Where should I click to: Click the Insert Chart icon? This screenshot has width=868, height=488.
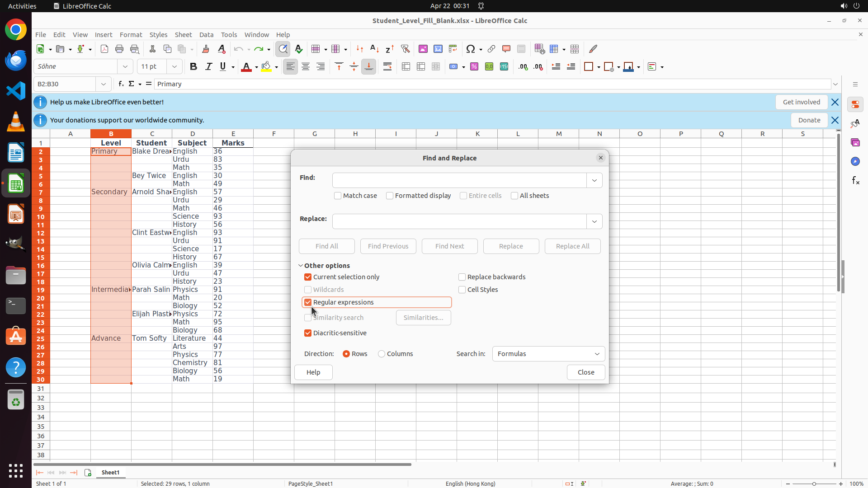tap(438, 49)
